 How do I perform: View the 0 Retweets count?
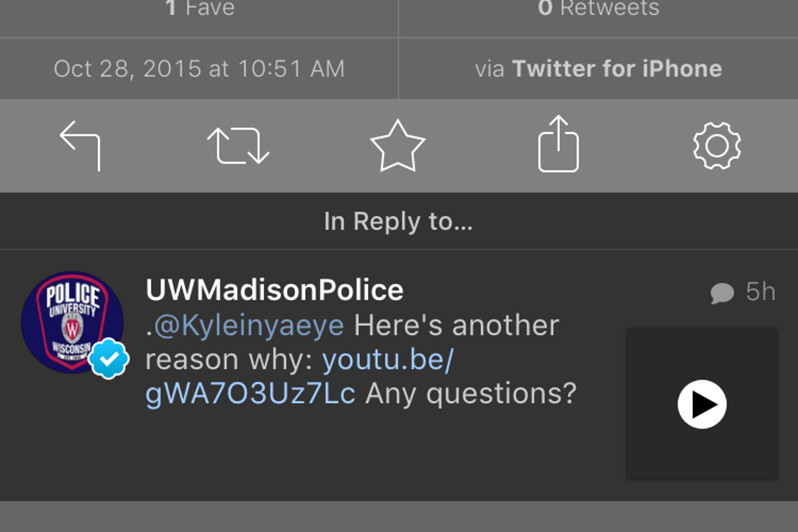click(x=598, y=8)
